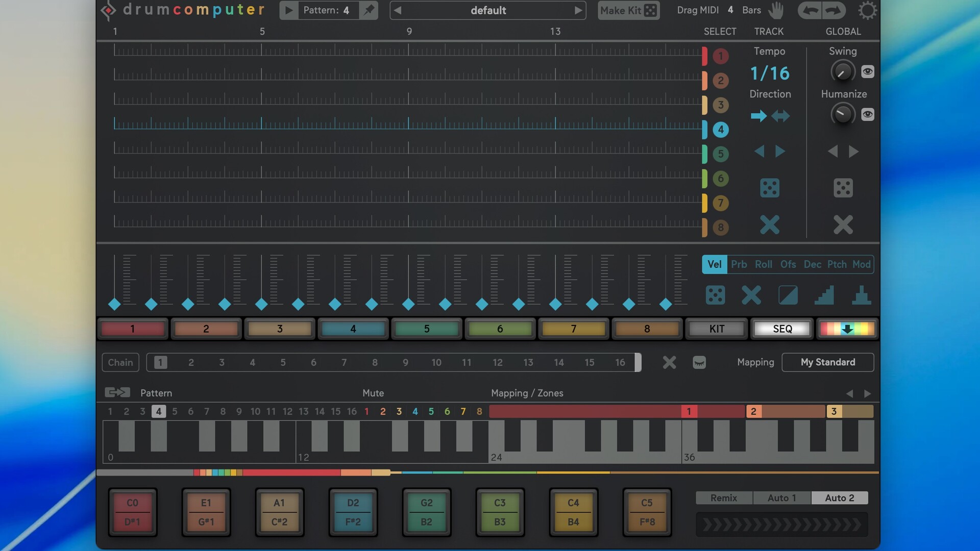
Task: Select track 1 red circle
Action: 720,56
